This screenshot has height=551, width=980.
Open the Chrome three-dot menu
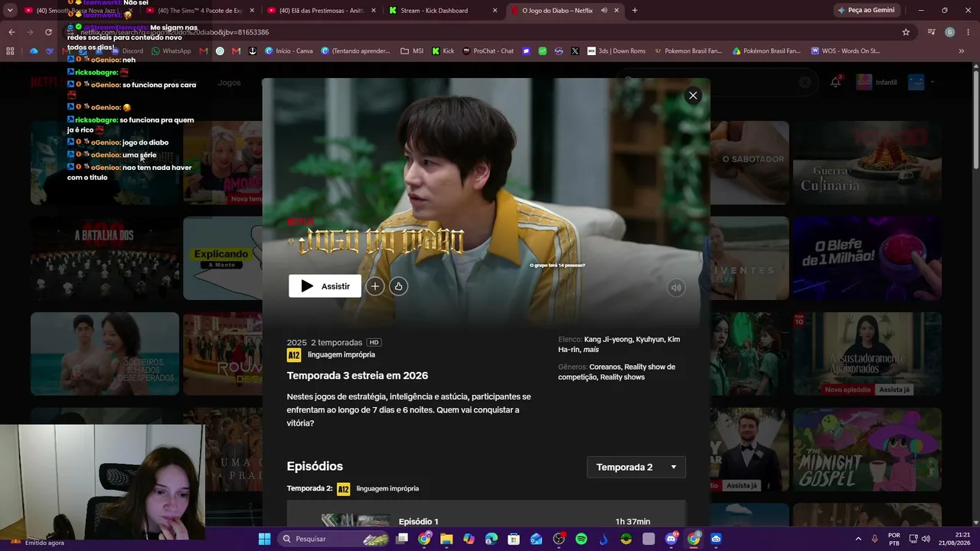pos(969,32)
